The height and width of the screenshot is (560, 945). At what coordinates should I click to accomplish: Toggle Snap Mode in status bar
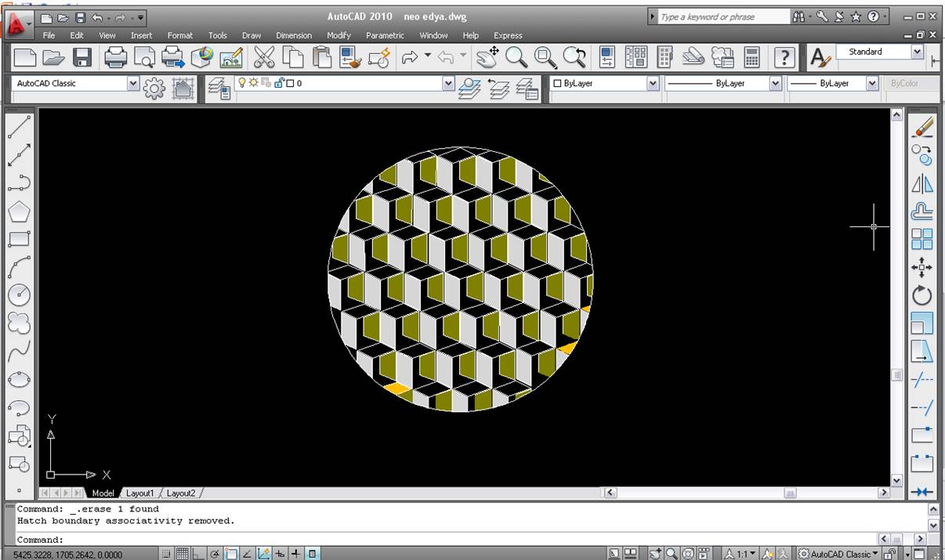click(x=167, y=554)
